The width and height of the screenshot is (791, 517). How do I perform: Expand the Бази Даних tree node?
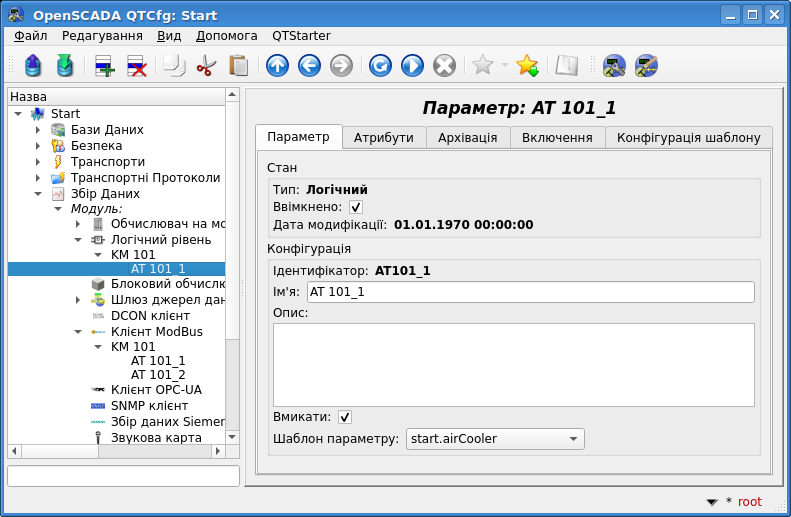[38, 130]
